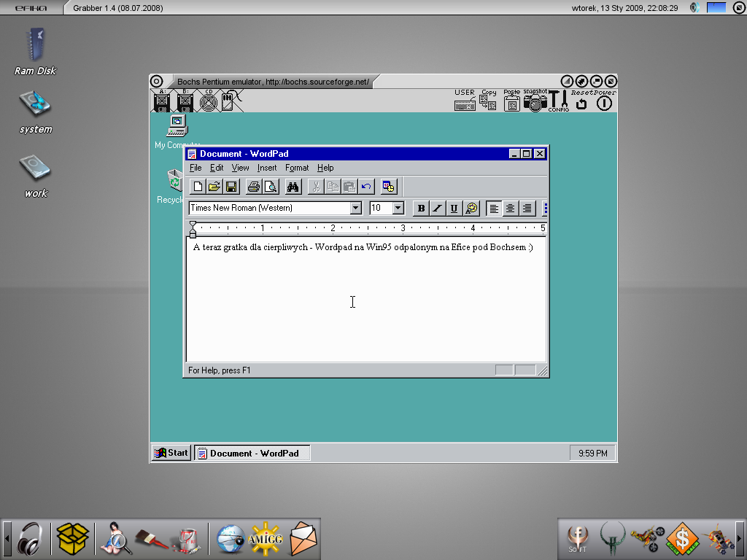Save the document with floppy icon
The height and width of the screenshot is (560, 747).
pos(231,187)
